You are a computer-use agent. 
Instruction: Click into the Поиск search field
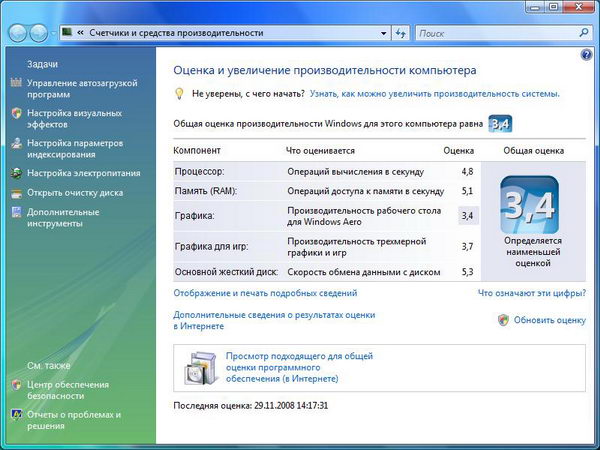click(490, 33)
